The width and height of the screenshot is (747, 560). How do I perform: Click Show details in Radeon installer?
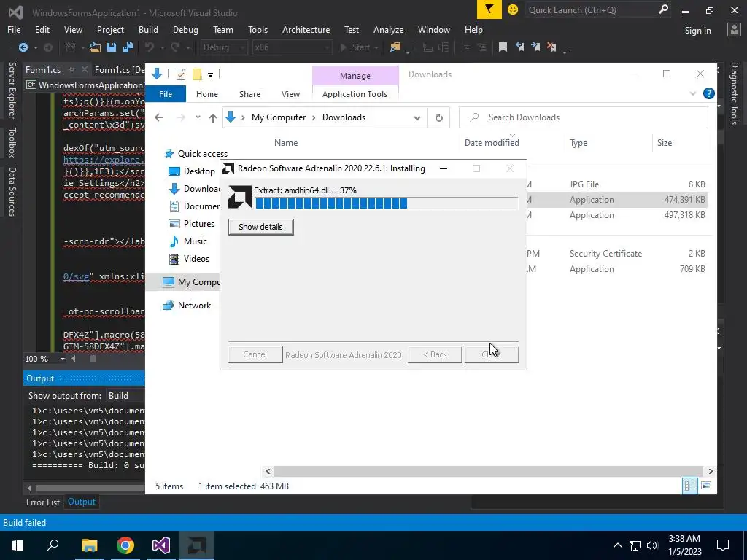[x=260, y=227]
